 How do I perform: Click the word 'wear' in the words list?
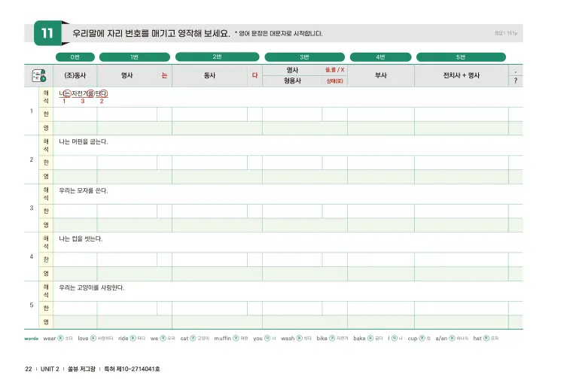(50, 339)
